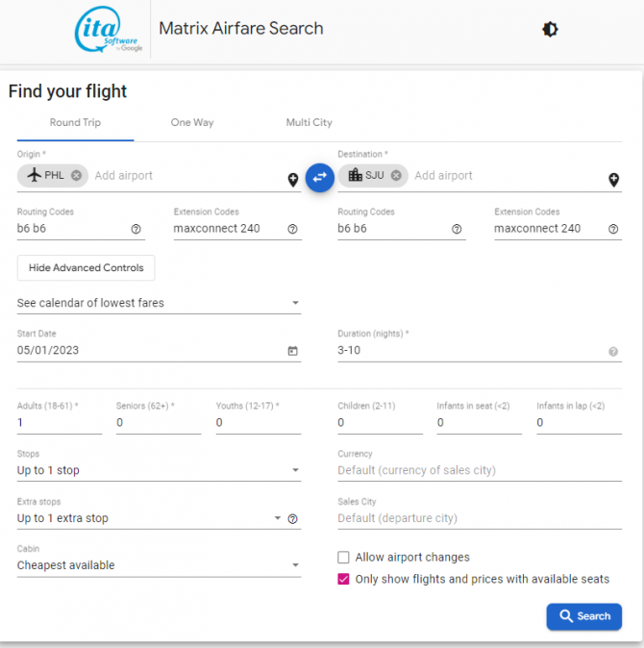Switch to Multi City tab
This screenshot has width=644, height=648.
tap(309, 123)
